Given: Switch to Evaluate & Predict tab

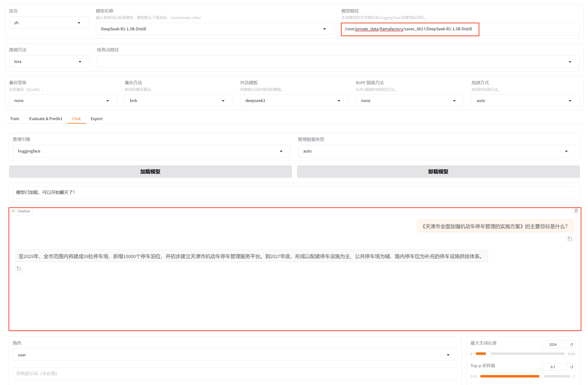Looking at the screenshot, I should (46, 119).
